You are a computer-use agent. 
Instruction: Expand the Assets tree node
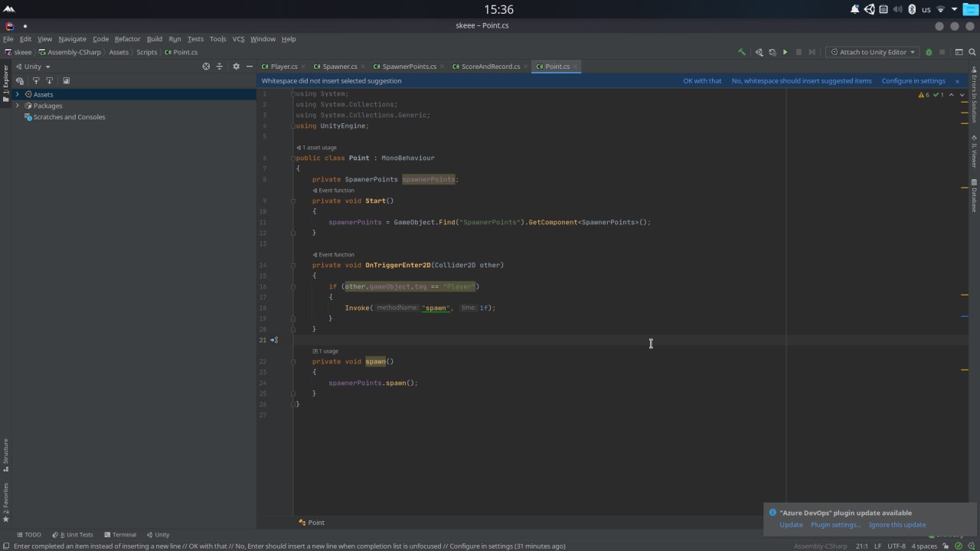pyautogui.click(x=18, y=94)
